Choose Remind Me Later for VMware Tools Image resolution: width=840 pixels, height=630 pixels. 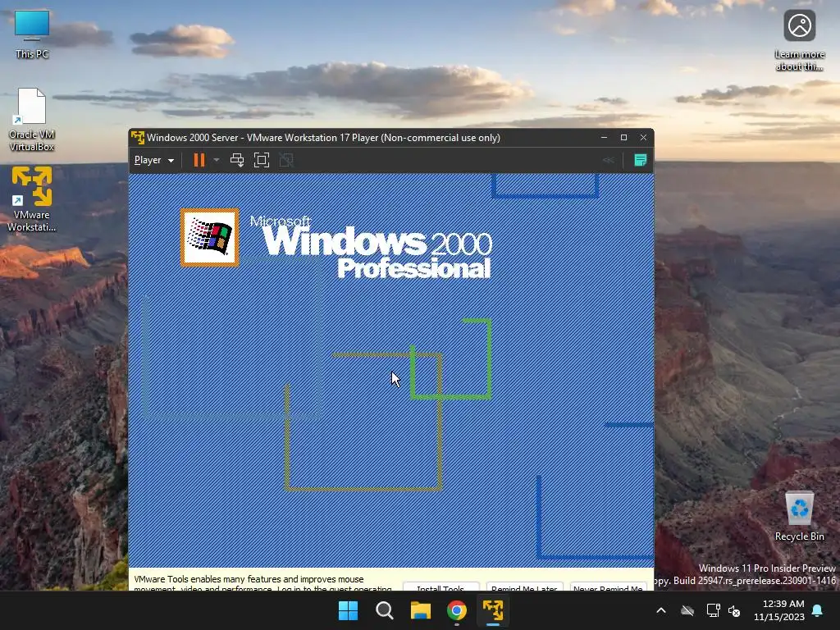tap(524, 586)
